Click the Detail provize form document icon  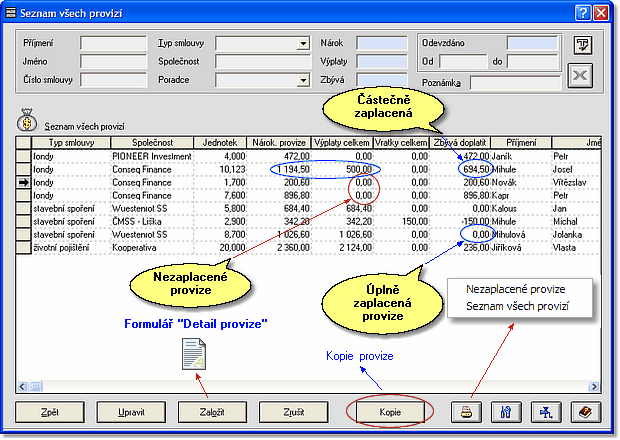[193, 352]
